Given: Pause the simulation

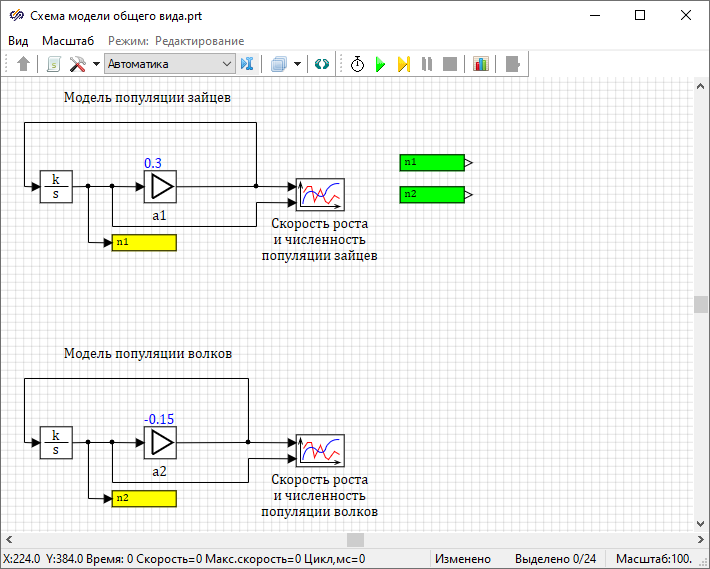Looking at the screenshot, I should pos(427,64).
